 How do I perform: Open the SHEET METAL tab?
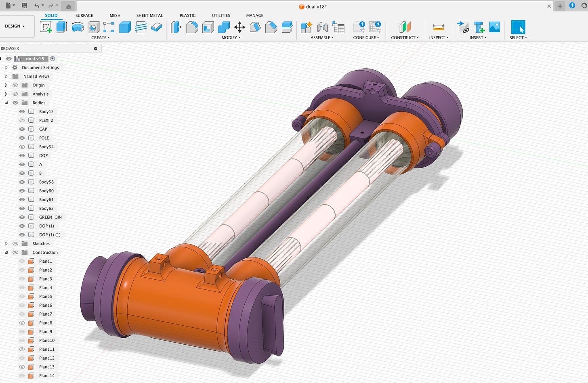149,15
